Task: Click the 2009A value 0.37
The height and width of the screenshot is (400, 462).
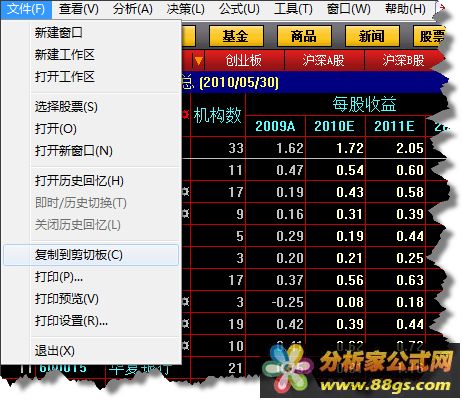Action: tap(290, 280)
